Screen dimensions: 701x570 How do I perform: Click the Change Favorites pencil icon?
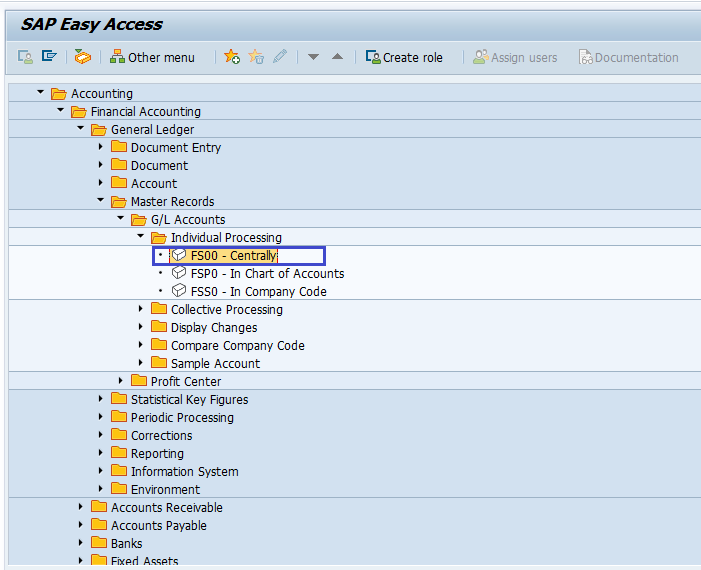pyautogui.click(x=280, y=57)
